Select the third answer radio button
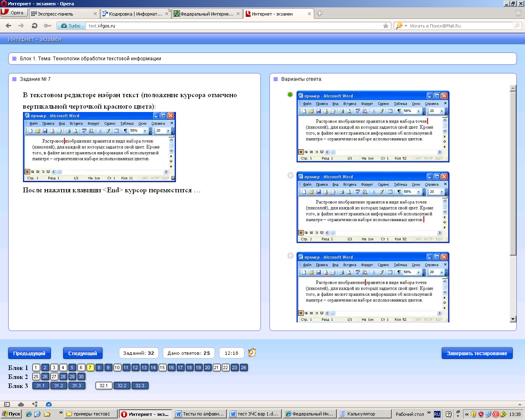 click(x=290, y=256)
